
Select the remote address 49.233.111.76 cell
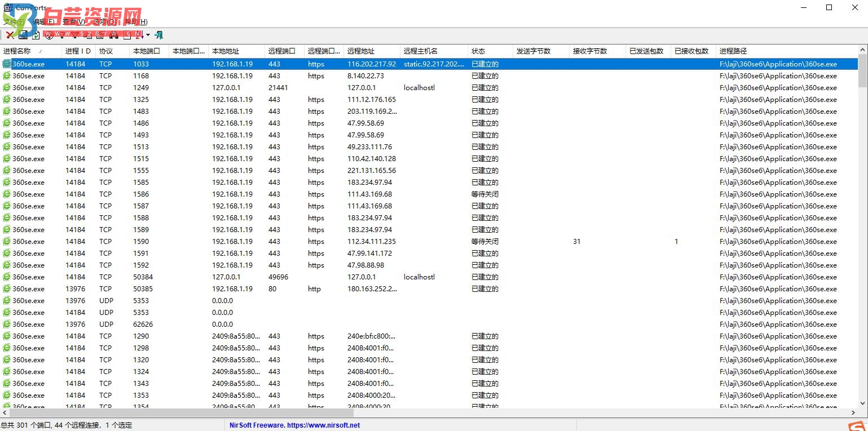coord(369,146)
